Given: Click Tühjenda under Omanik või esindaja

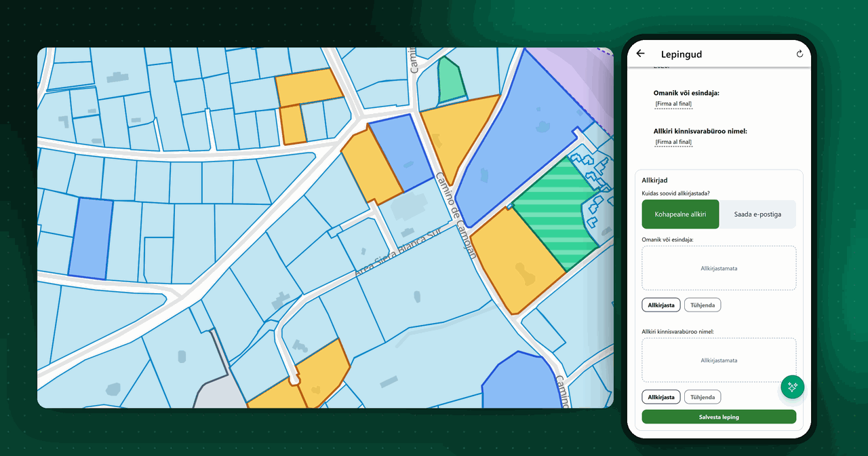Looking at the screenshot, I should (x=703, y=305).
